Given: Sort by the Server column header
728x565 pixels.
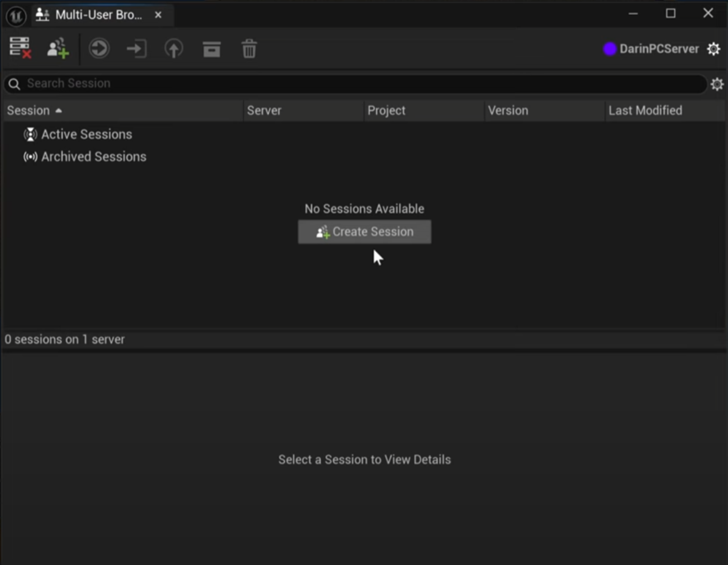Looking at the screenshot, I should pyautogui.click(x=303, y=111).
